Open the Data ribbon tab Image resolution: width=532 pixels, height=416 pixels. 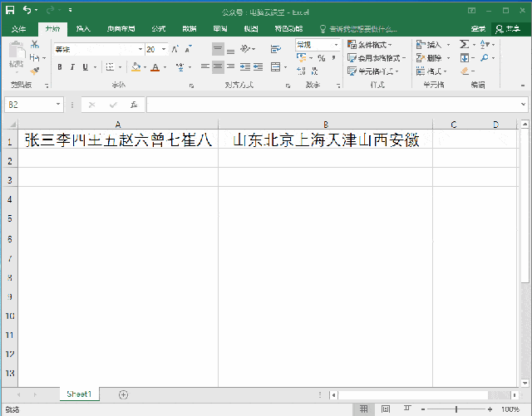190,29
